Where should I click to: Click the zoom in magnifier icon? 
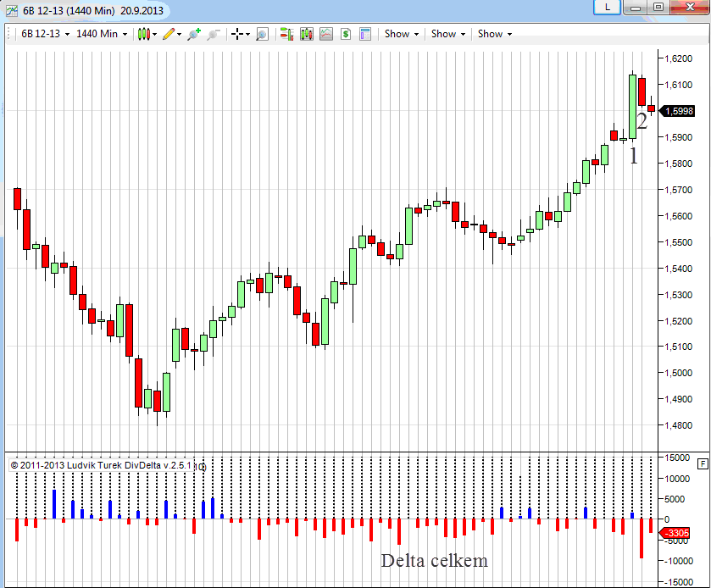click(x=194, y=34)
